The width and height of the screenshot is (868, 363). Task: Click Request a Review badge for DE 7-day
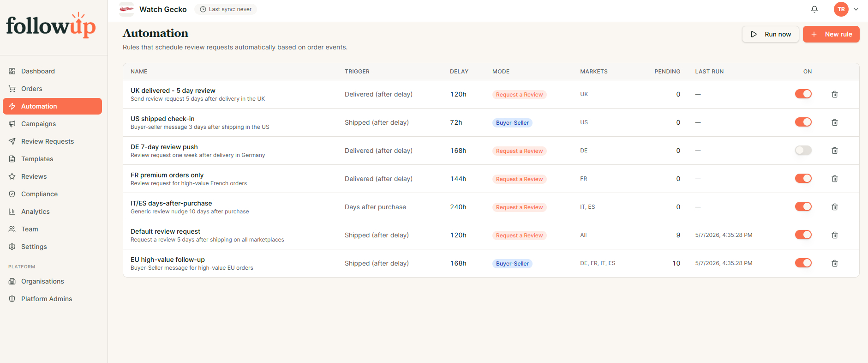519,151
